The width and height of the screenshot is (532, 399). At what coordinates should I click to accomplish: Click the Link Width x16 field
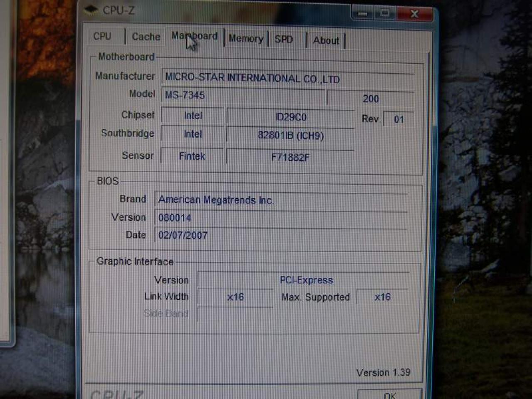tap(235, 297)
